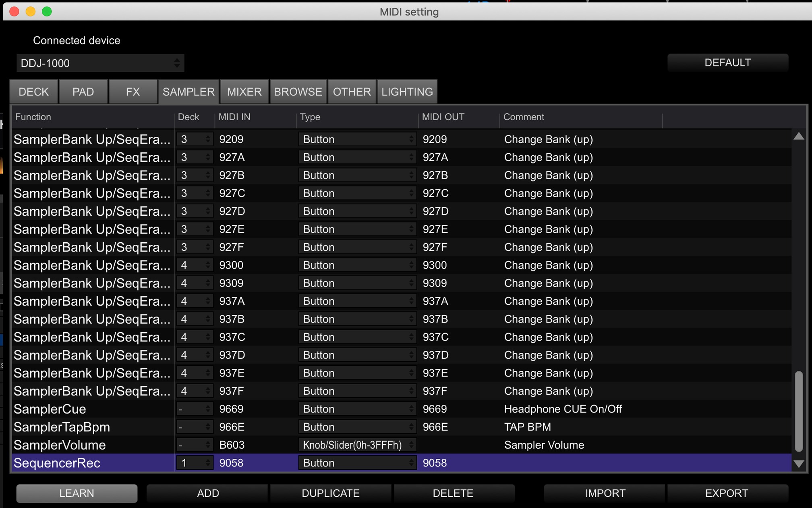Click MIDI IN value 937E

pyautogui.click(x=232, y=373)
